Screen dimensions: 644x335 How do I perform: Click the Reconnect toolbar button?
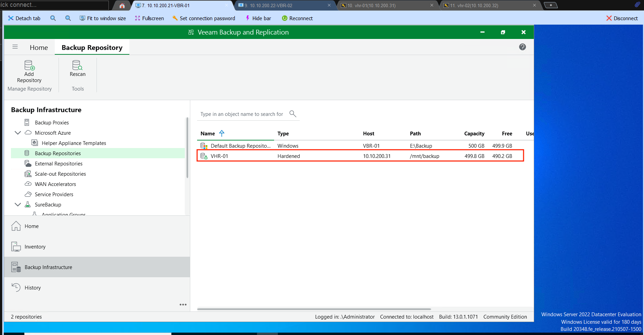pos(297,18)
